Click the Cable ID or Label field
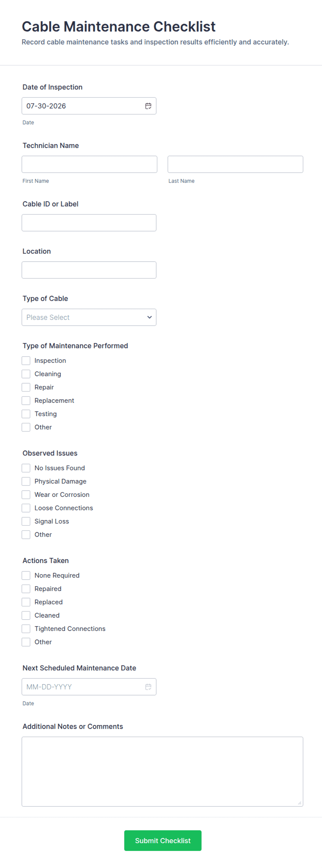The height and width of the screenshot is (868, 322). (89, 223)
